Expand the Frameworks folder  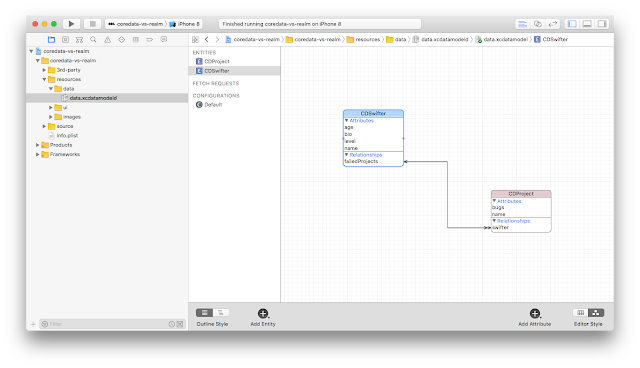click(x=38, y=154)
